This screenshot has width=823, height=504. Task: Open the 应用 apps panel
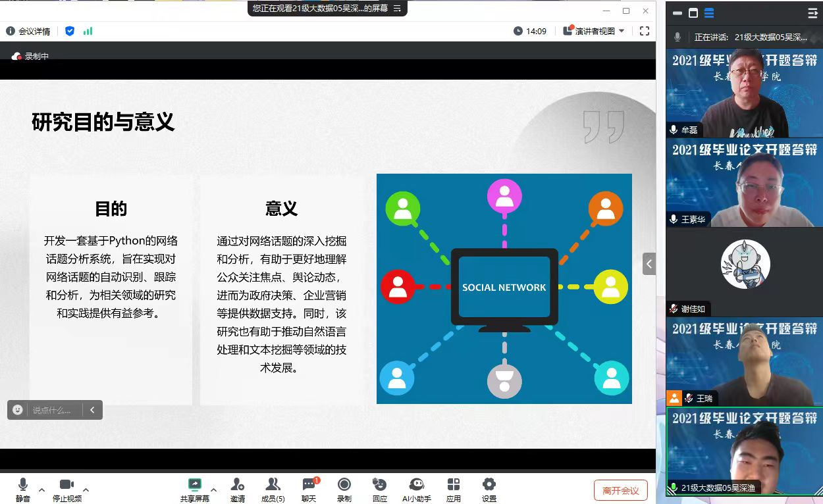(454, 490)
